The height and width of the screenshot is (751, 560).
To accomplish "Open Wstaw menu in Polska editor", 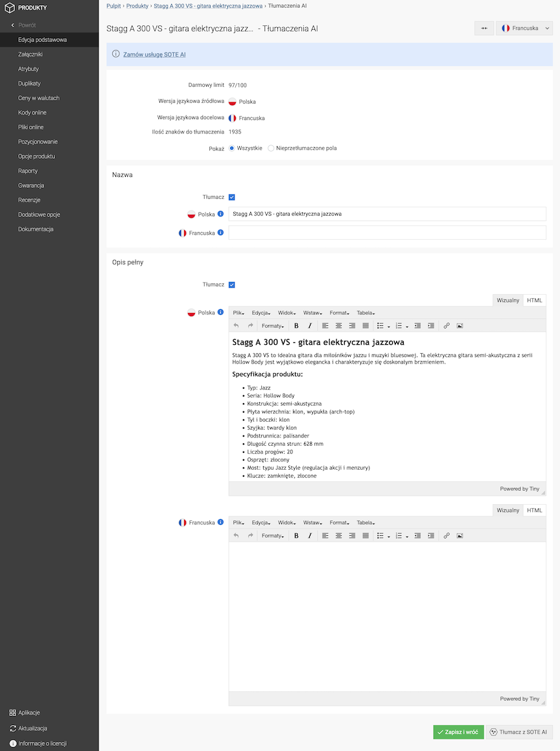I will 312,313.
